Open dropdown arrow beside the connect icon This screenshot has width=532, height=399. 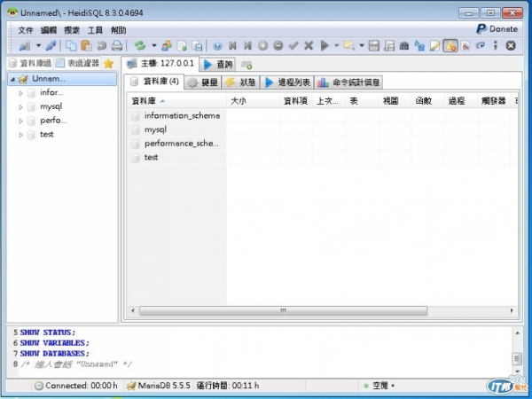coord(39,45)
